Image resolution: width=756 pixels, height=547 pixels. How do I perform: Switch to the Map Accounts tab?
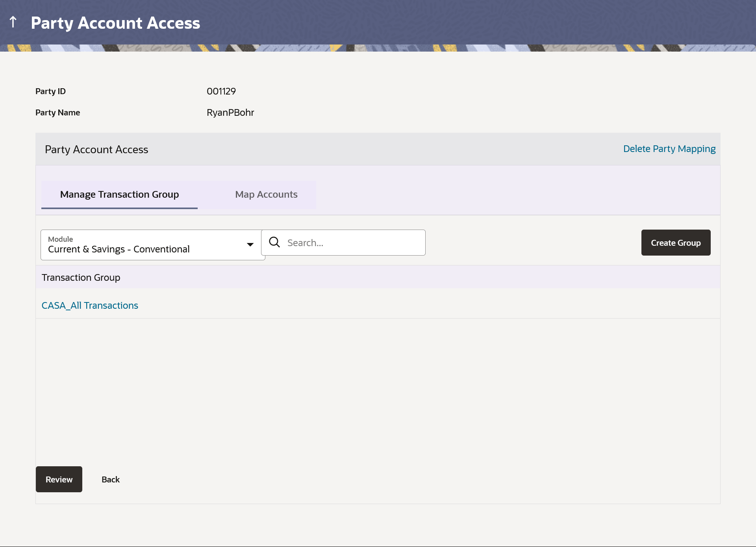click(266, 195)
